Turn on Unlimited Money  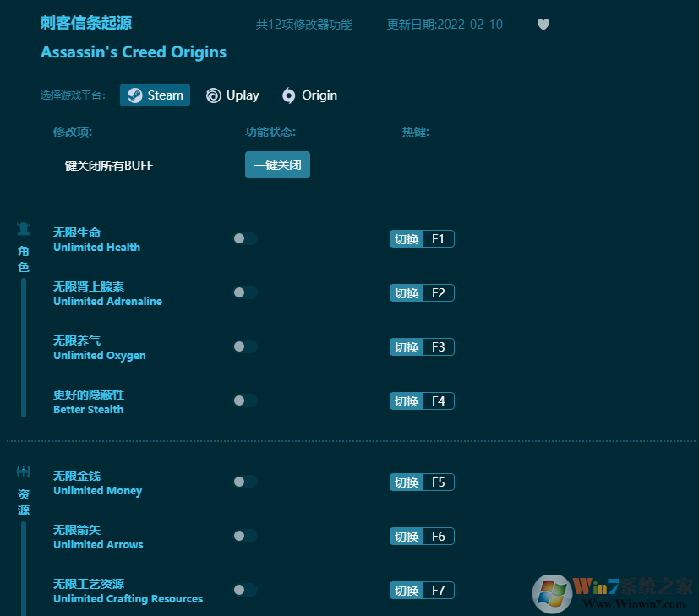coord(245,482)
